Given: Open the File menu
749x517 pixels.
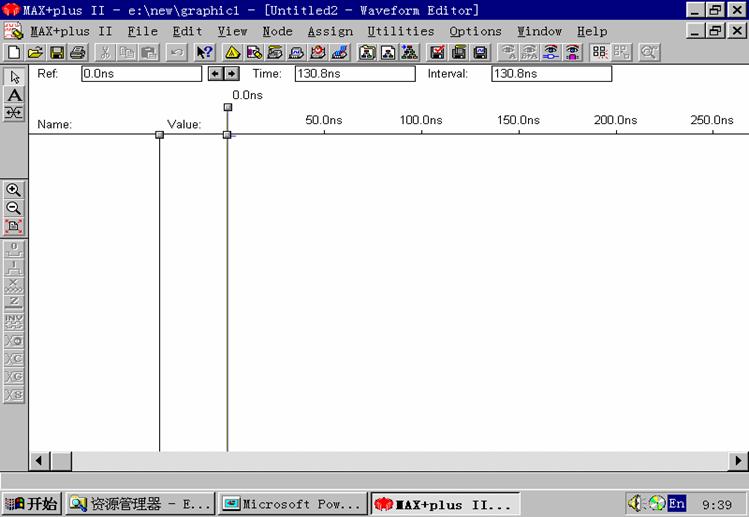Looking at the screenshot, I should [x=142, y=32].
